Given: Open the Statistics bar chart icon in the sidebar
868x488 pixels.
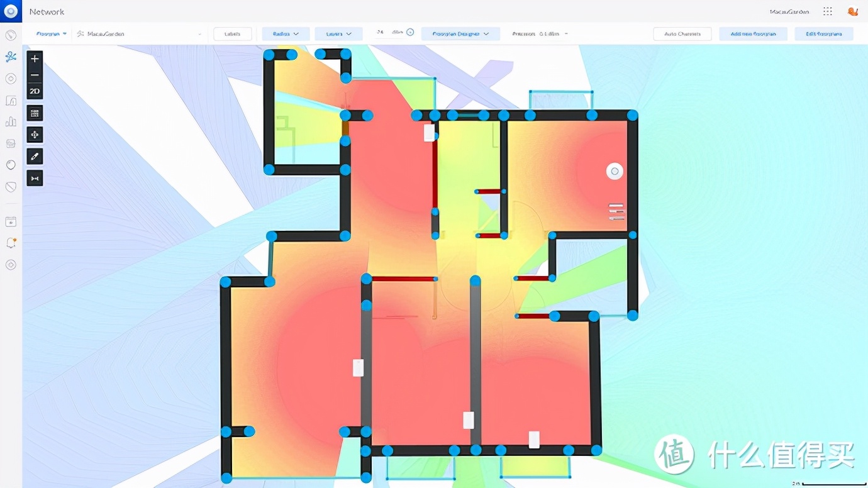Looking at the screenshot, I should (11, 122).
